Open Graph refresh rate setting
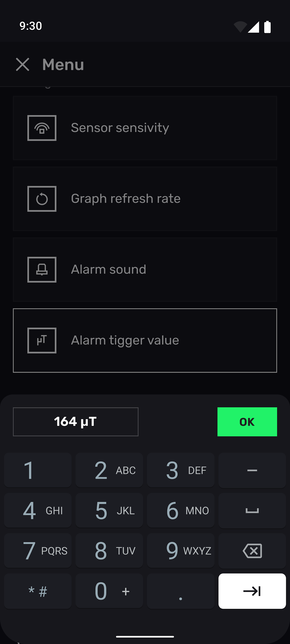 point(145,199)
